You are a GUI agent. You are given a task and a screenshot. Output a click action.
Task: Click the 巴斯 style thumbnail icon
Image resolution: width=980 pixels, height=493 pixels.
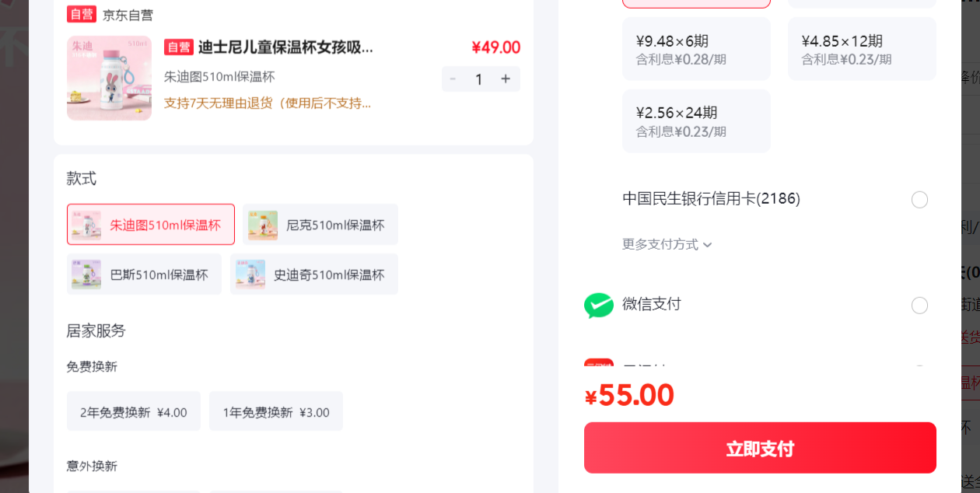[86, 274]
